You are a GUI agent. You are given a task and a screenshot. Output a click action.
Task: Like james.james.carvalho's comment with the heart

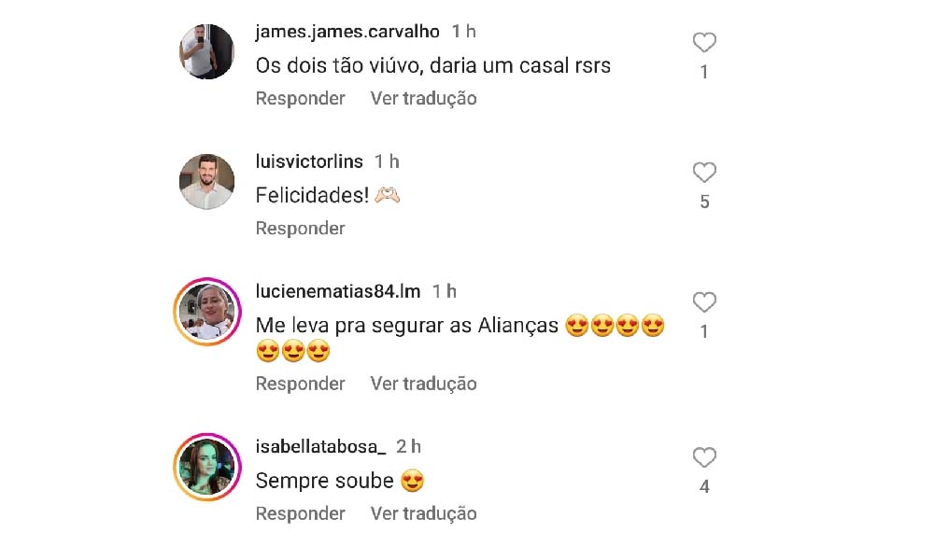(x=704, y=42)
